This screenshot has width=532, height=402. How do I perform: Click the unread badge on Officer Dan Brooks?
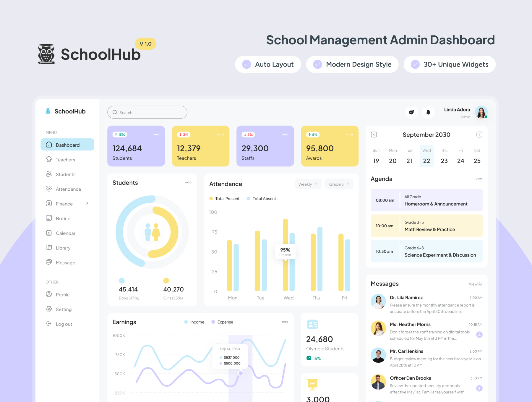coord(479,388)
